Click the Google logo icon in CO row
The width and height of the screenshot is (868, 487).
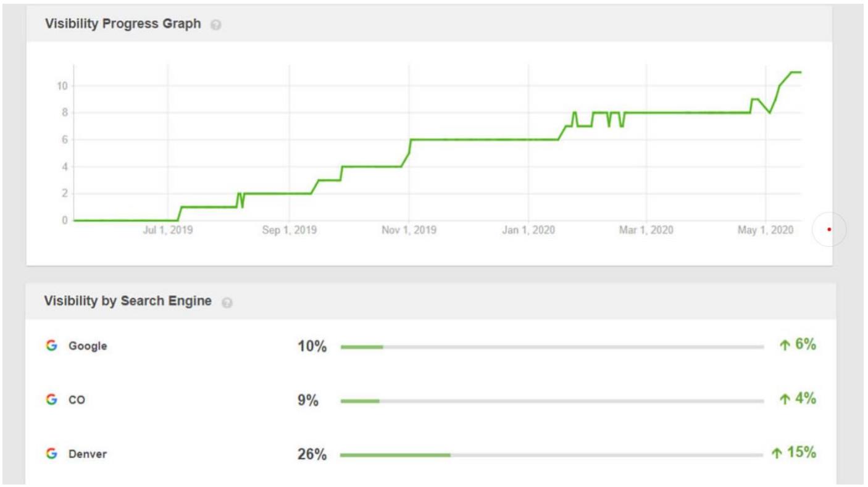point(51,399)
